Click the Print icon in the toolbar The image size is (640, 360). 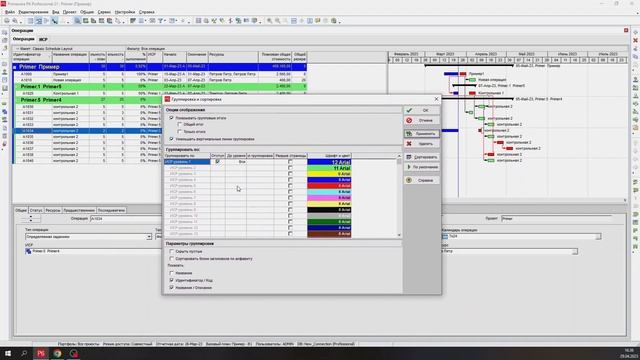coord(7,21)
